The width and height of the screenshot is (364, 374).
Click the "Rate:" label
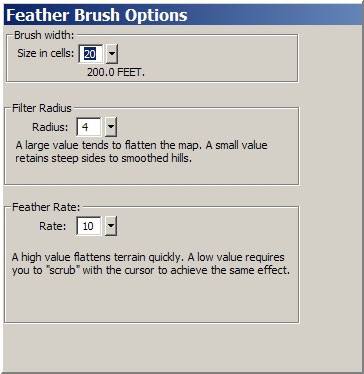53,226
